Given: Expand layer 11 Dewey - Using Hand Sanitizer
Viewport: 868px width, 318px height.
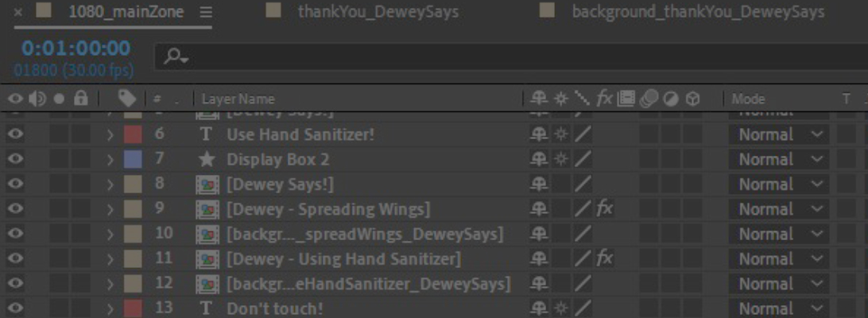Looking at the screenshot, I should (110, 258).
